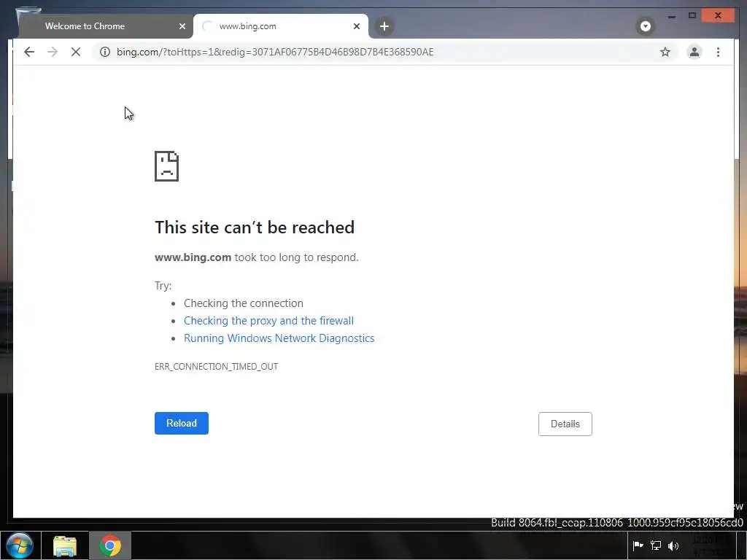Click the blue Reload button

pyautogui.click(x=182, y=424)
